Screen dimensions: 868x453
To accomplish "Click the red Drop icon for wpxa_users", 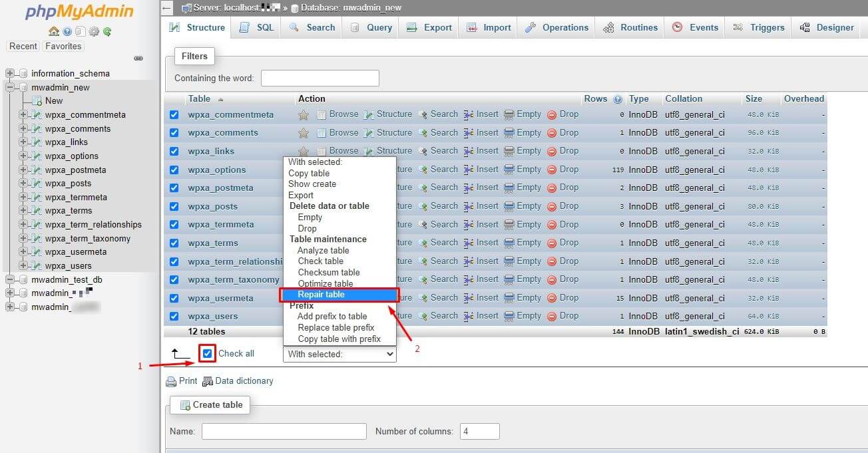I will pyautogui.click(x=552, y=316).
